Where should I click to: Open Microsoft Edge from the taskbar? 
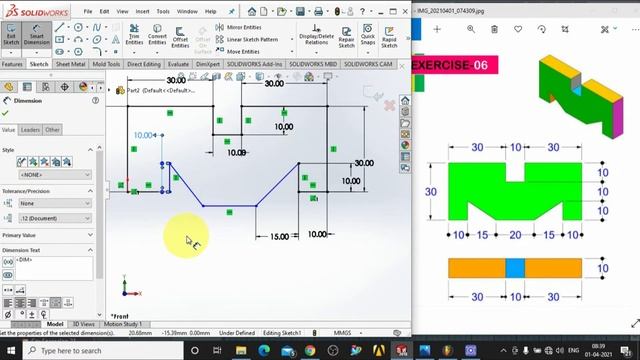(x=264, y=351)
